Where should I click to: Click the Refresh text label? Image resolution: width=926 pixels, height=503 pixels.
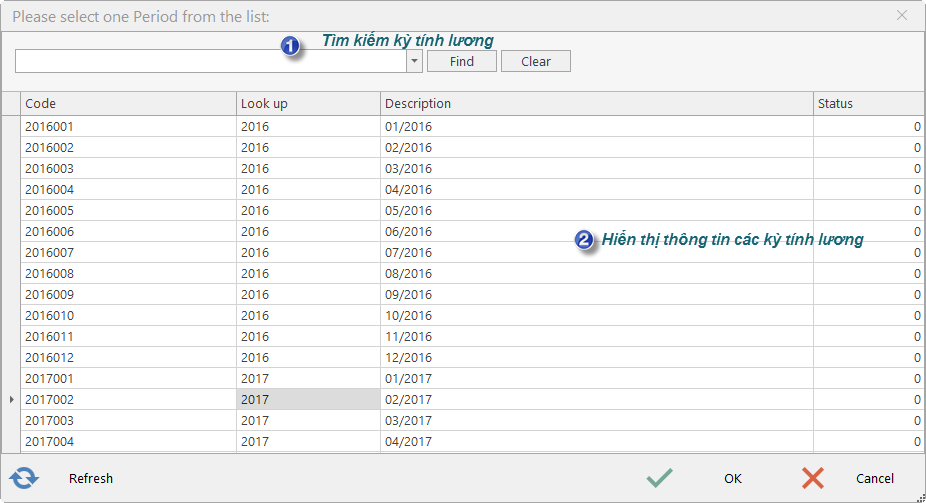click(91, 478)
